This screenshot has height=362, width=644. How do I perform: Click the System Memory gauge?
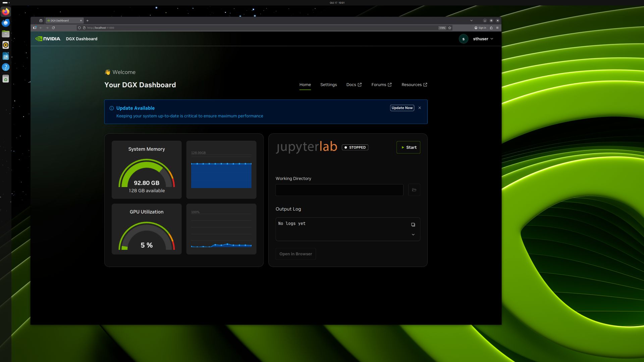147,173
